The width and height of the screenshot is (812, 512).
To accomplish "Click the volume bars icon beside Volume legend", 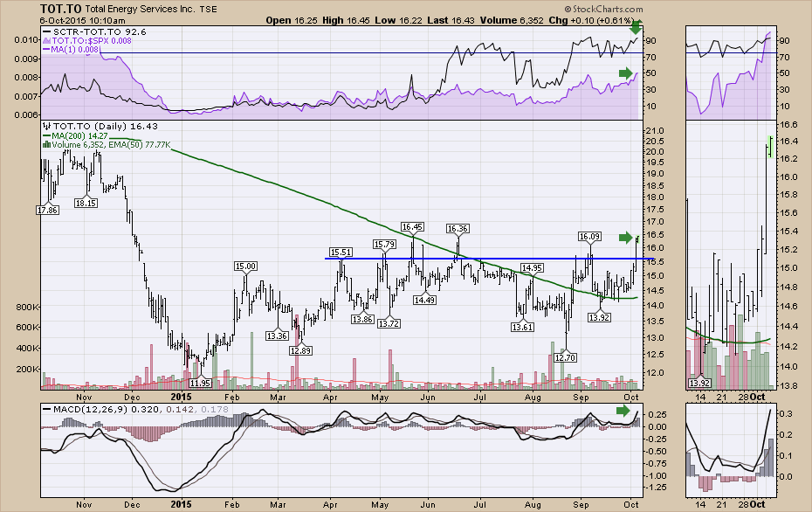I will pyautogui.click(x=46, y=145).
